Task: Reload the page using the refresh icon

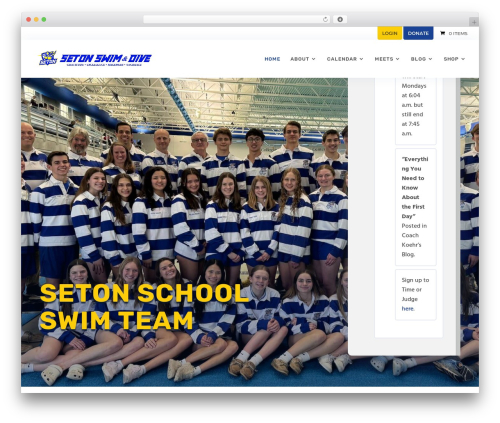Action: 325,19
